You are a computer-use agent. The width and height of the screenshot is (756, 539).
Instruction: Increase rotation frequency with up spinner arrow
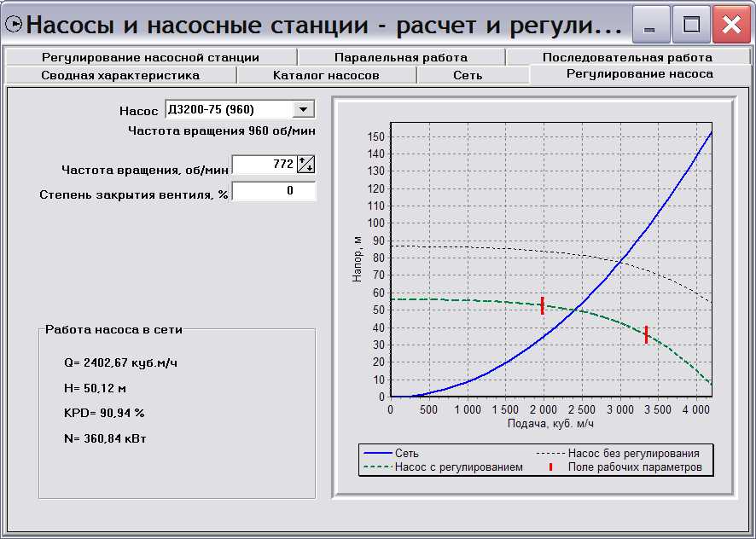(307, 160)
